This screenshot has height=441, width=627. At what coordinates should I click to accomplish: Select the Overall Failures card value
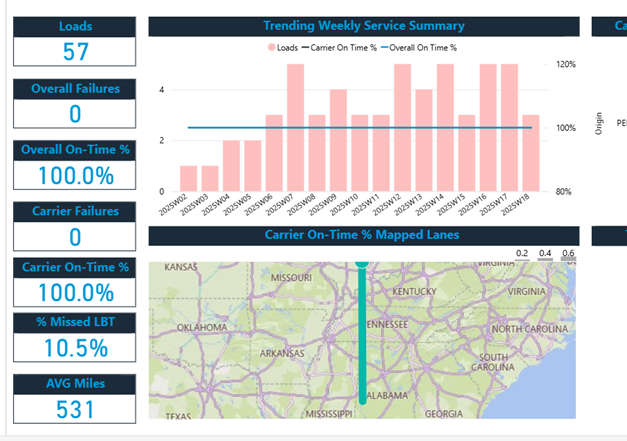pos(75,114)
